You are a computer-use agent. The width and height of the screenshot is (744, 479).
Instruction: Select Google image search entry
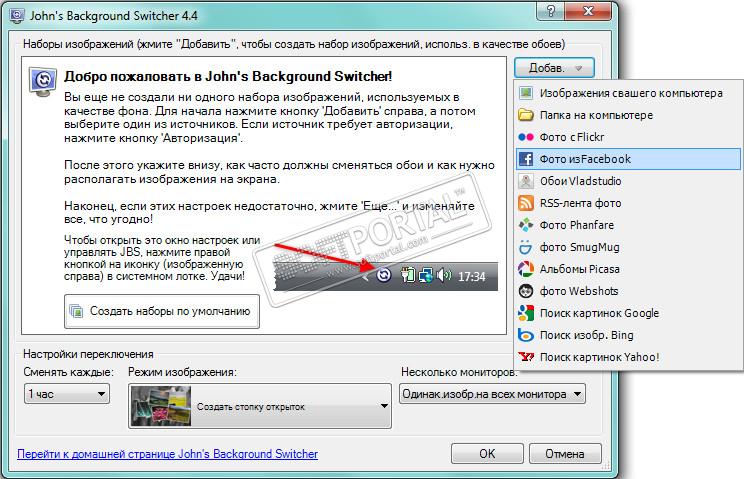click(x=628, y=313)
